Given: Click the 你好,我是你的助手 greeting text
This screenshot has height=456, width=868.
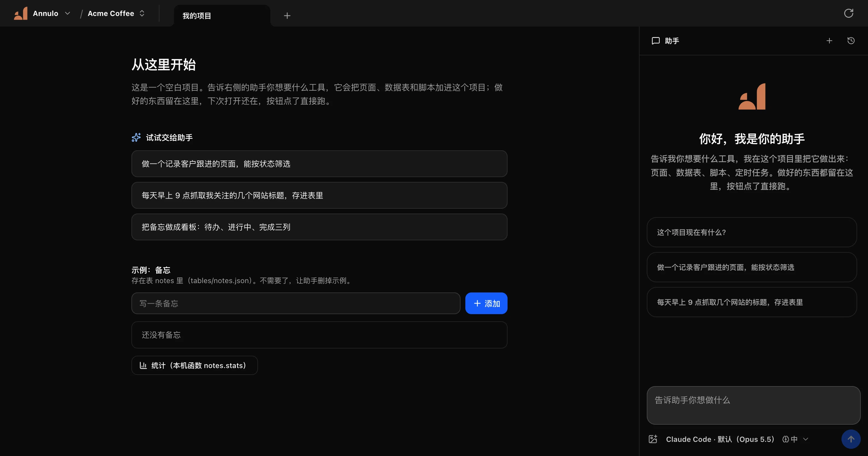Looking at the screenshot, I should point(752,139).
